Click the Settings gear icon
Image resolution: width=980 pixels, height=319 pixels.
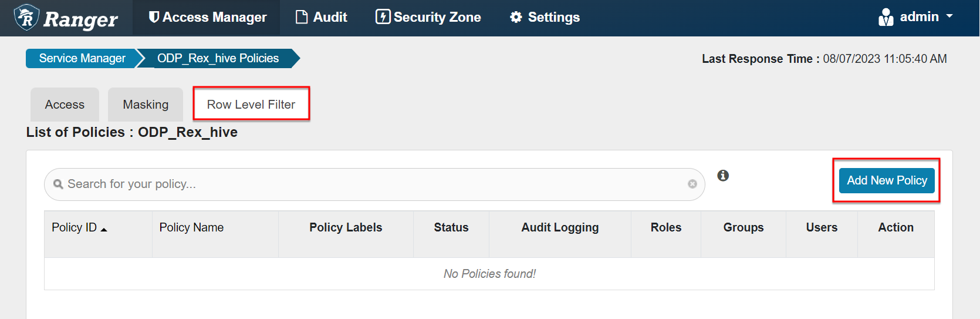pyautogui.click(x=516, y=17)
